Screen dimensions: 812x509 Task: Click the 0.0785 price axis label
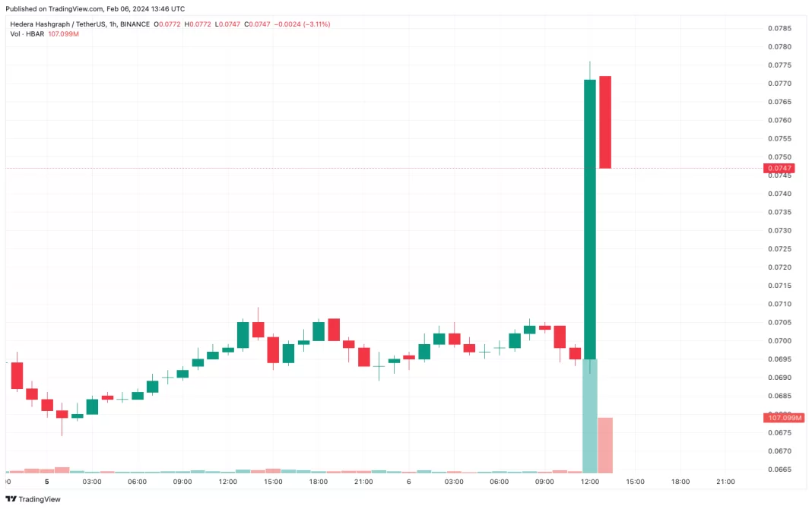(779, 29)
